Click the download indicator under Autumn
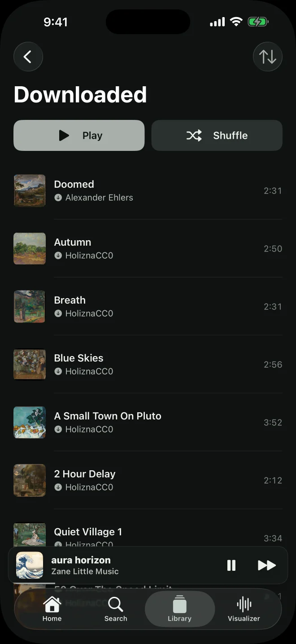The height and width of the screenshot is (644, 296). point(58,256)
